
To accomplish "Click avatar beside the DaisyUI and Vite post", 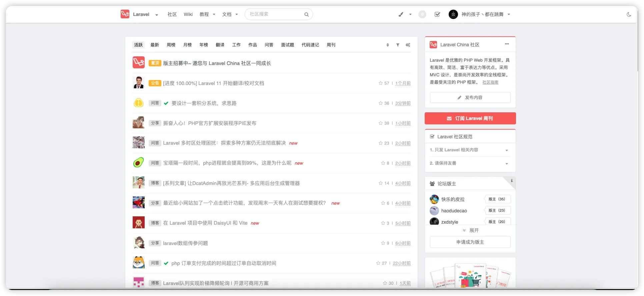I will (139, 222).
